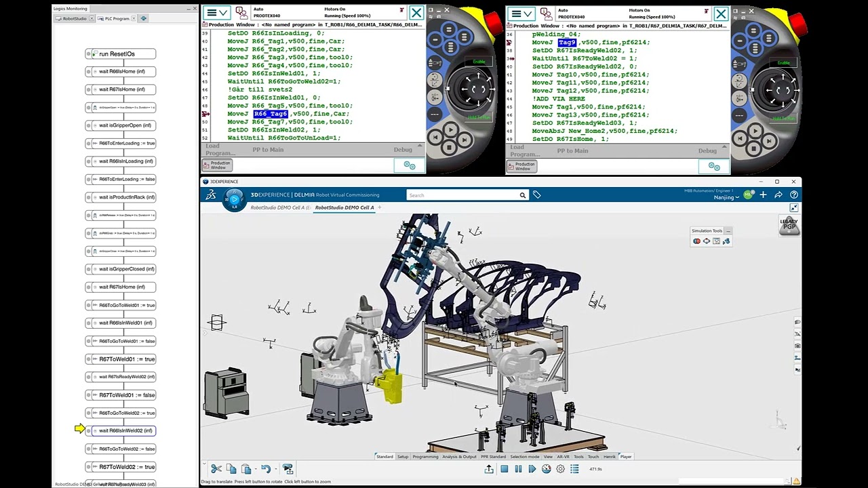Screen dimensions: 868x488
Task: Click Load Program on left FlexPendant
Action: pos(220,150)
